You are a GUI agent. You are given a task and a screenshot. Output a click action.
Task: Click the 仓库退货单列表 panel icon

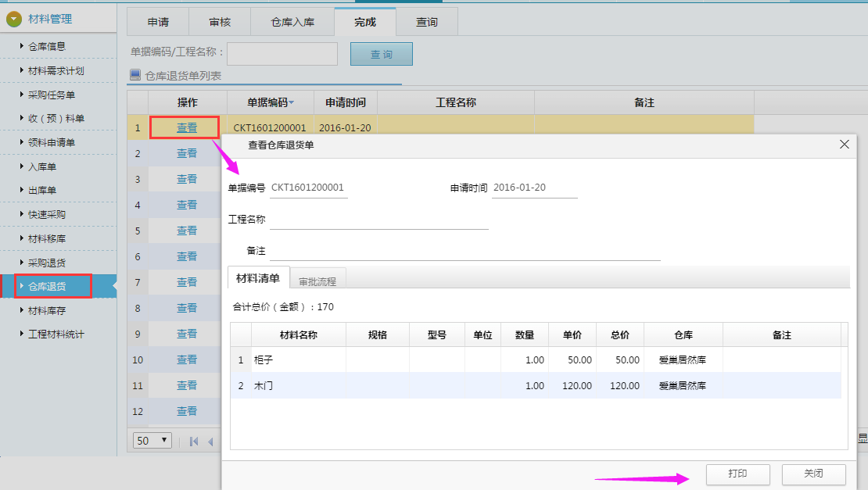[x=135, y=76]
